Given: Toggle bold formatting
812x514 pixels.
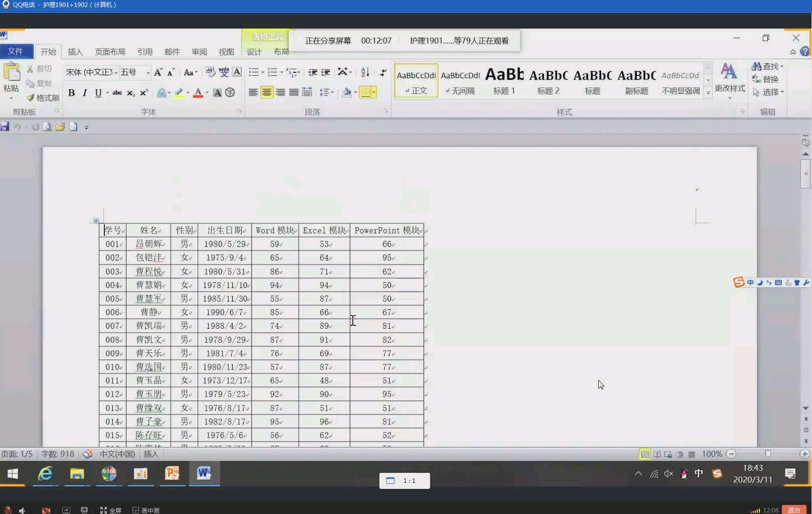Looking at the screenshot, I should coord(71,92).
